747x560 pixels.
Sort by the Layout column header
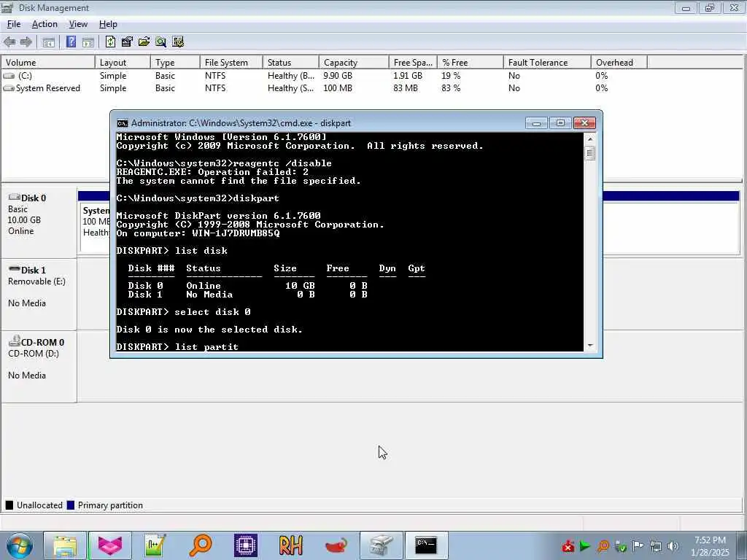pos(123,63)
